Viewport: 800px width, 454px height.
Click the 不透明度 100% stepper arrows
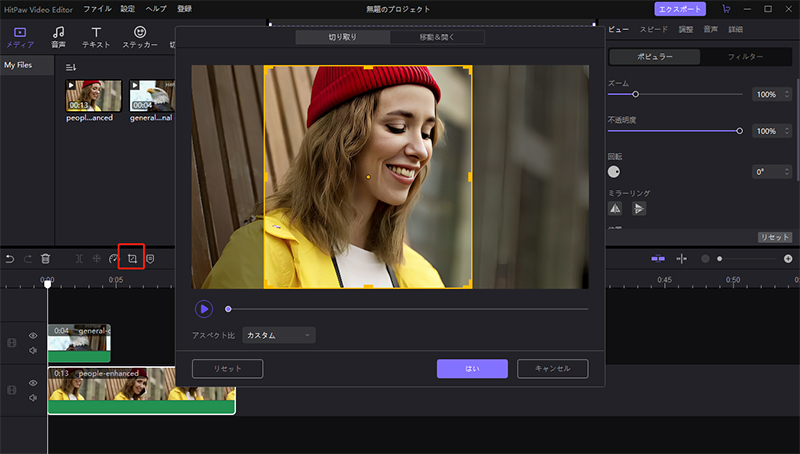click(787, 131)
